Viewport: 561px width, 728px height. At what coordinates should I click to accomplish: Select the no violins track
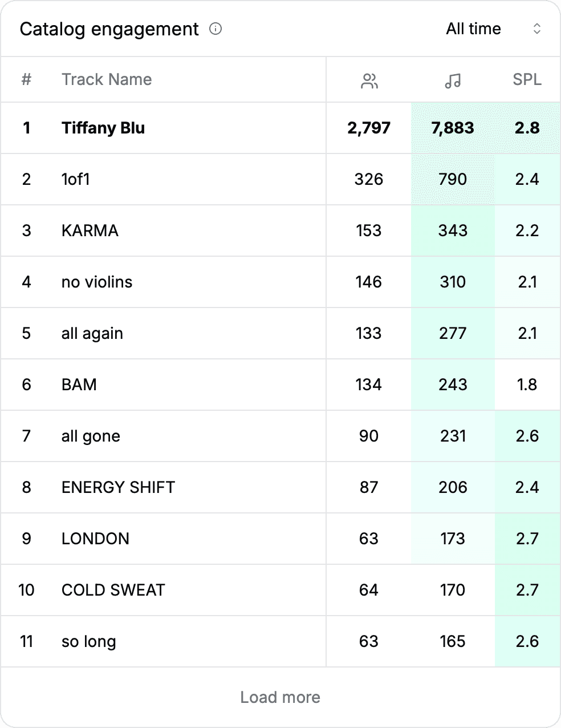tap(97, 282)
